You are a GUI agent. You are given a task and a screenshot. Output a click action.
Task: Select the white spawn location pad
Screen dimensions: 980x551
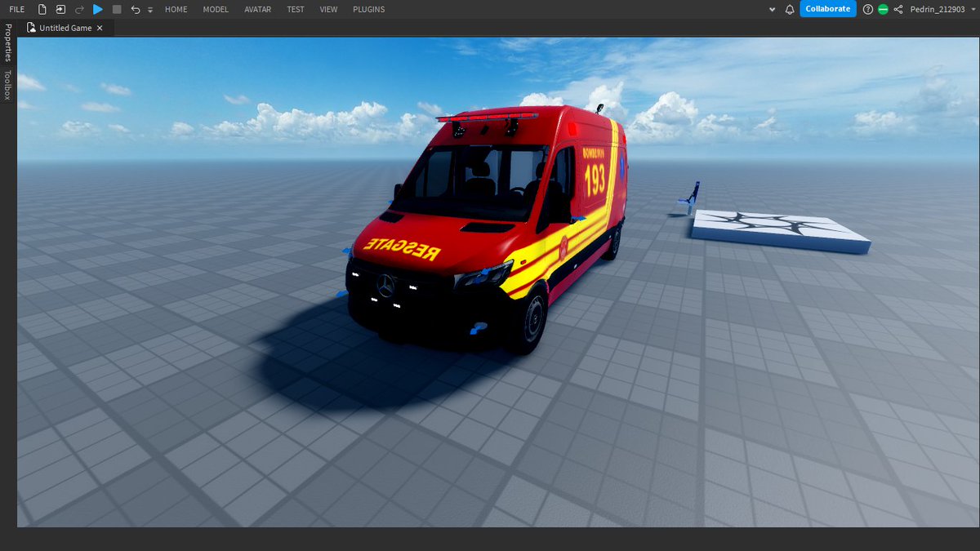[x=780, y=230]
